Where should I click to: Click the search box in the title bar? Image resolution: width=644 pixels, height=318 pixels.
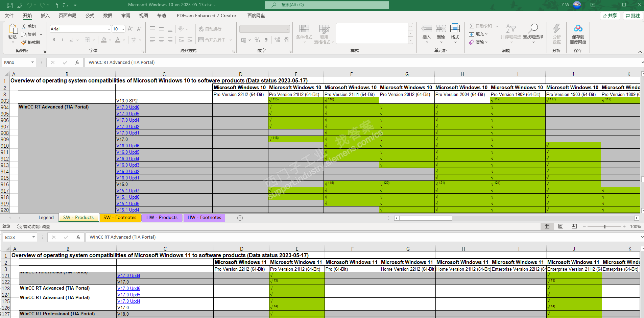327,5
